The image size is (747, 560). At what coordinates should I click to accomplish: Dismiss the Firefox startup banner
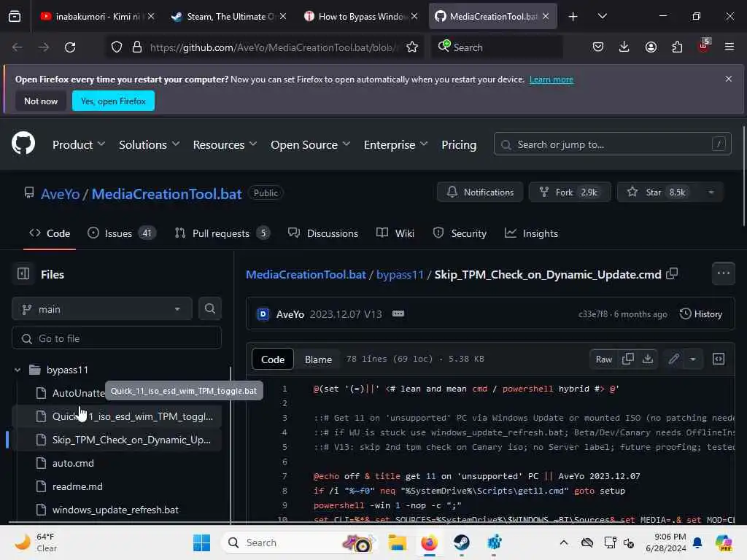click(729, 79)
